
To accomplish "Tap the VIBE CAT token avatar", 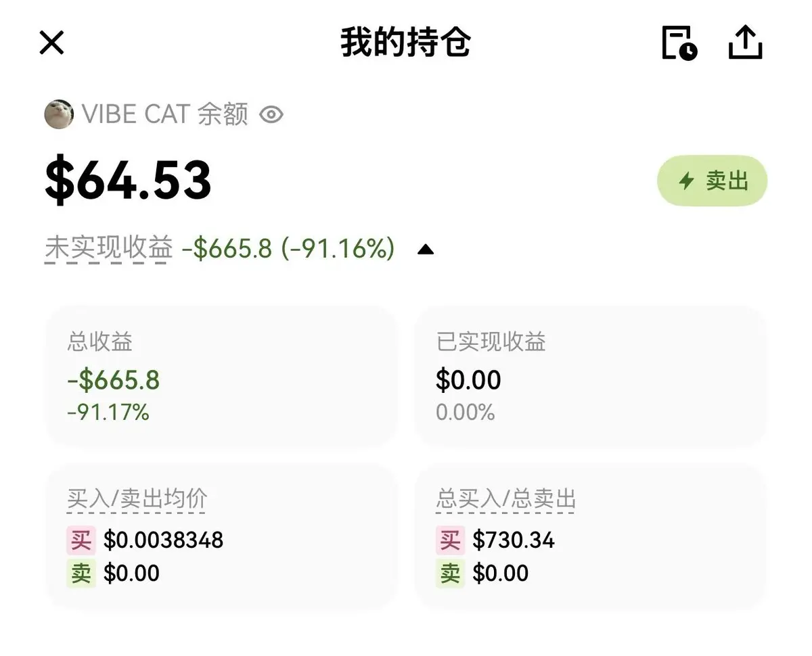I will tap(59, 114).
